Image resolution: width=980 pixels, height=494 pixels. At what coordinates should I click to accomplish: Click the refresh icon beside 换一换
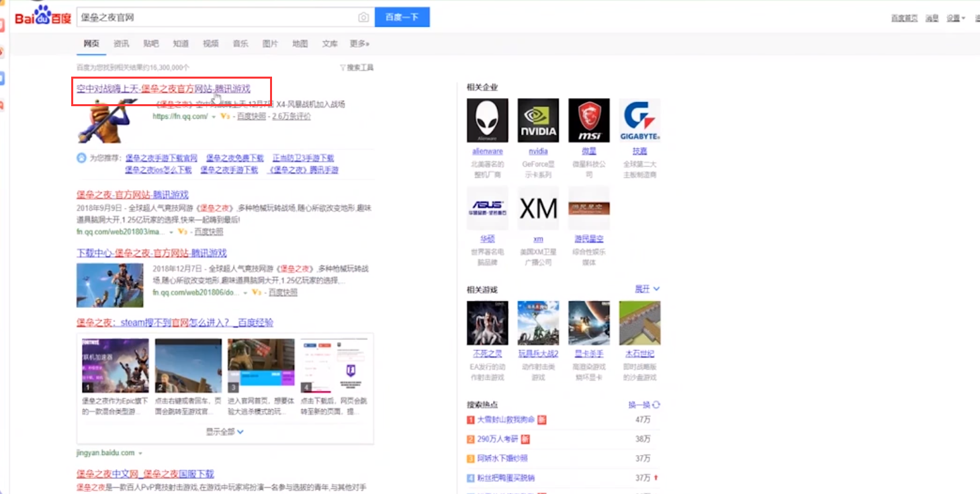655,404
